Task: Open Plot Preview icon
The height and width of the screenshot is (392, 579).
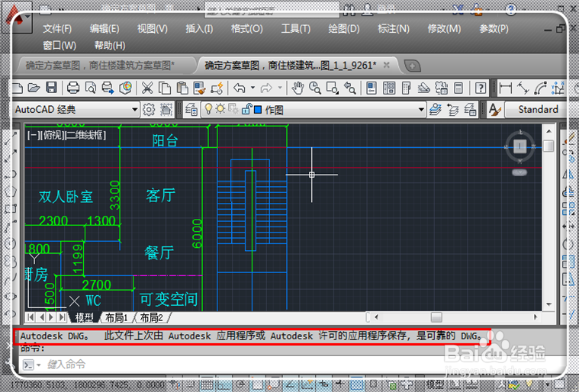Action: tap(91, 88)
